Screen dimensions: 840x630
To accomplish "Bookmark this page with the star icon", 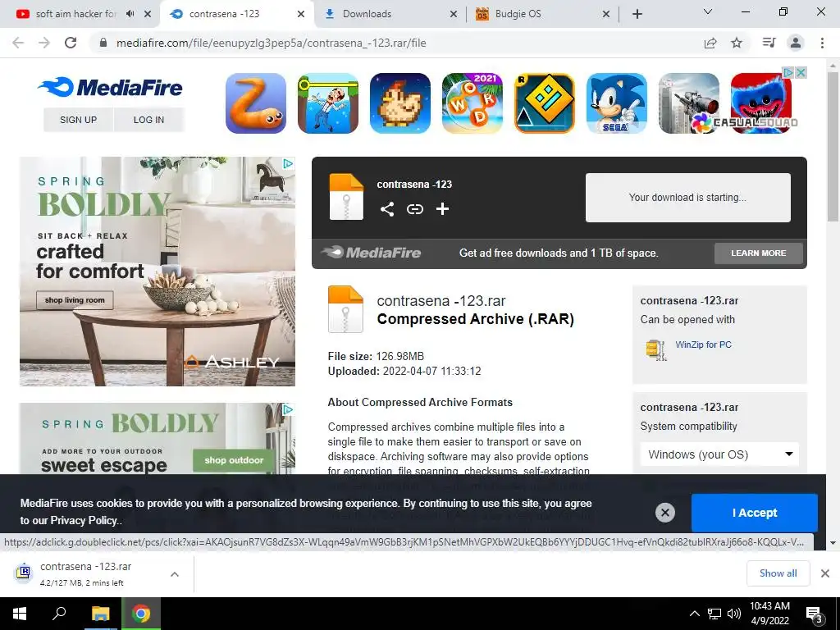I will coord(737,43).
